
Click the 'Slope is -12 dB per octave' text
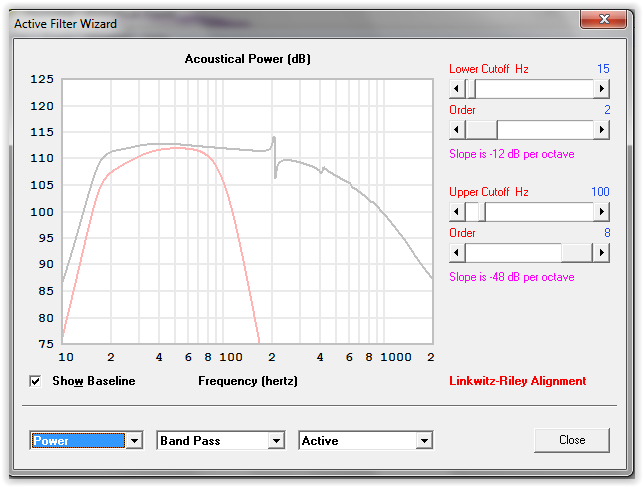coord(511,154)
